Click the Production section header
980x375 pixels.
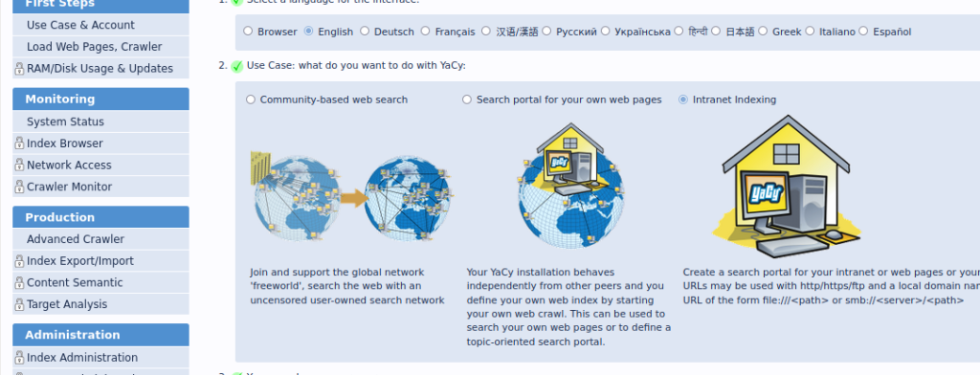pos(100,217)
